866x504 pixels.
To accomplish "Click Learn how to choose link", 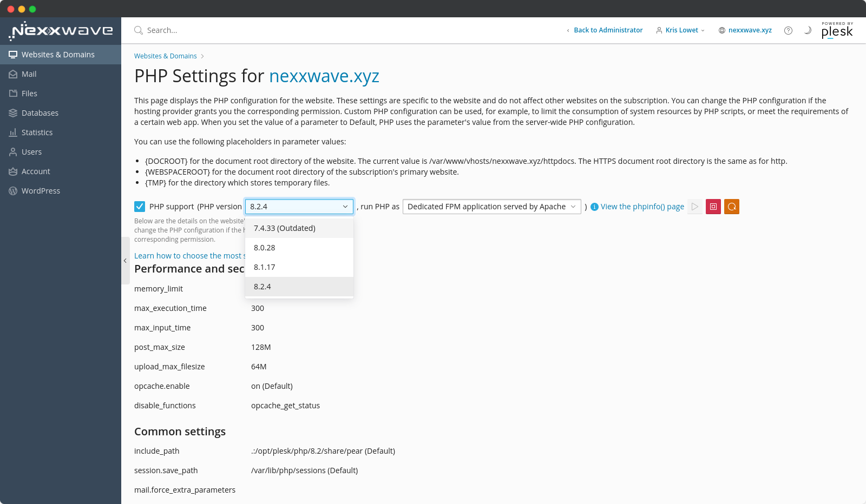I will coord(190,256).
